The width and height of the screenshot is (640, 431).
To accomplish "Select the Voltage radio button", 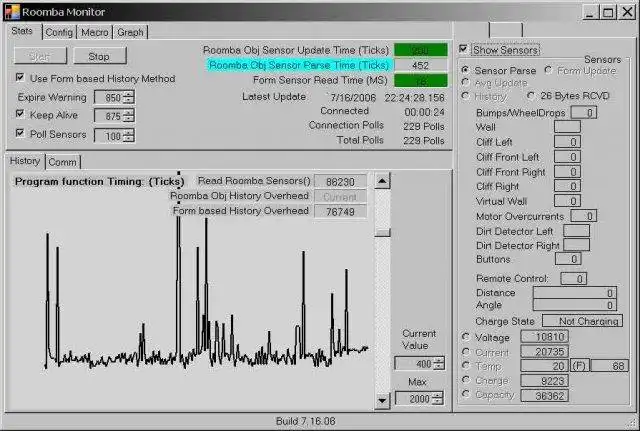I will [465, 337].
